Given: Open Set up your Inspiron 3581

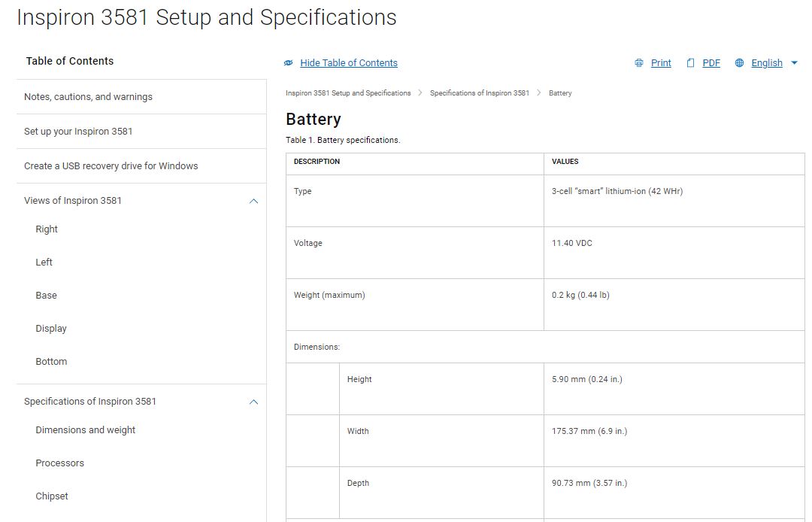Looking at the screenshot, I should 78,132.
